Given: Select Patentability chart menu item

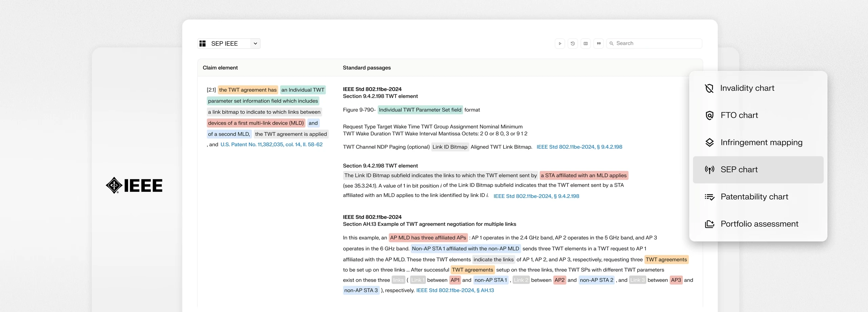Looking at the screenshot, I should 758,197.
